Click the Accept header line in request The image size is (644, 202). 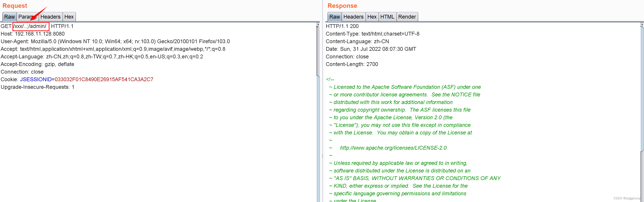click(113, 49)
